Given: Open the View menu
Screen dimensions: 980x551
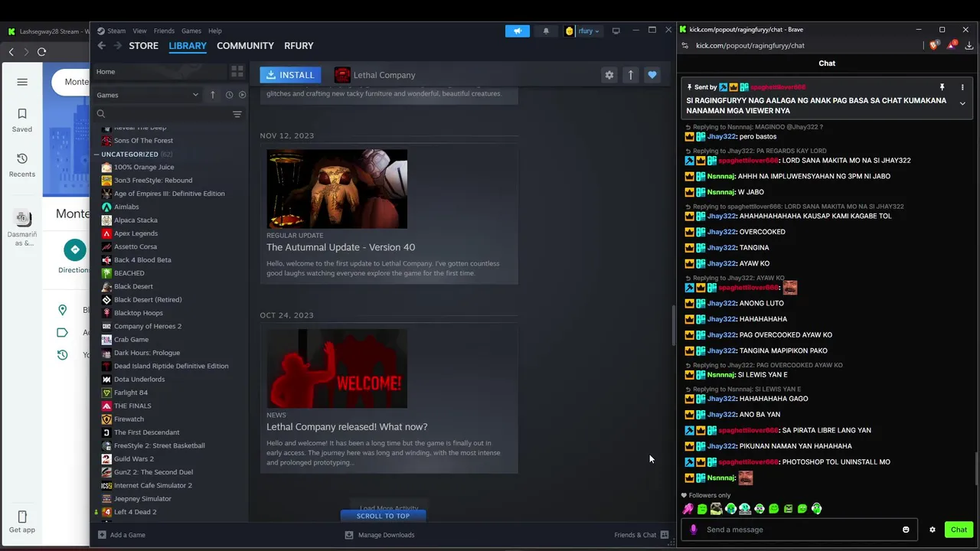Looking at the screenshot, I should [139, 31].
